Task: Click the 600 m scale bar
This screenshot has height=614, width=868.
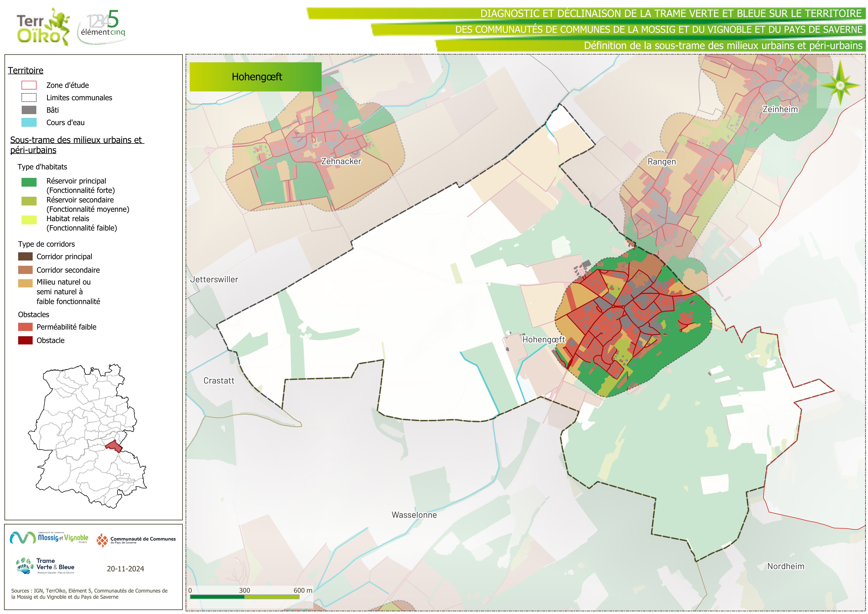Action: [245, 597]
